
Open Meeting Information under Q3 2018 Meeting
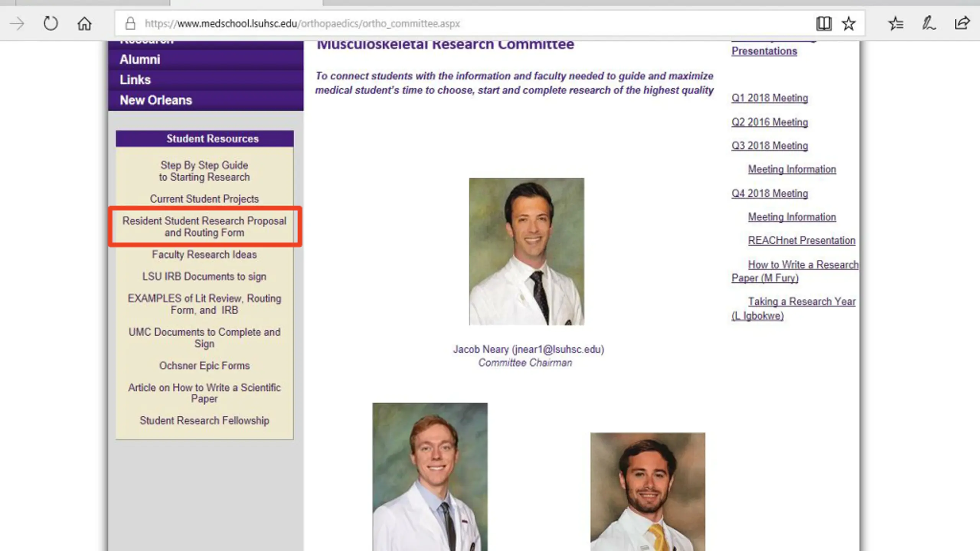pos(792,169)
